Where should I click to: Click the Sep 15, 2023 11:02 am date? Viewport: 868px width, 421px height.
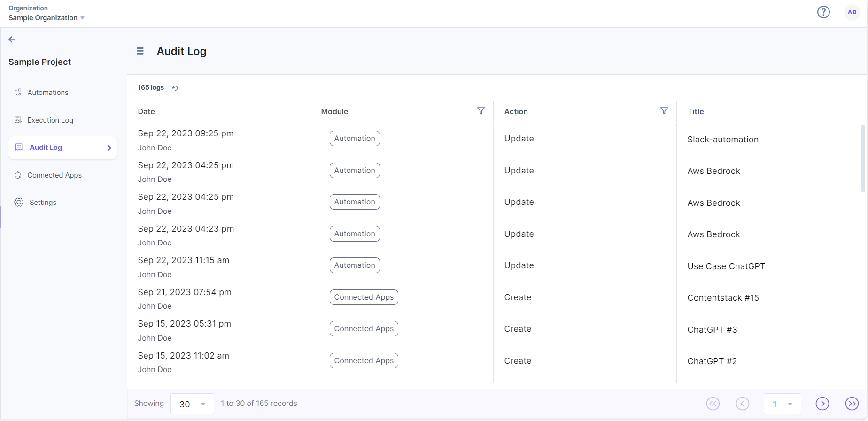pos(184,356)
